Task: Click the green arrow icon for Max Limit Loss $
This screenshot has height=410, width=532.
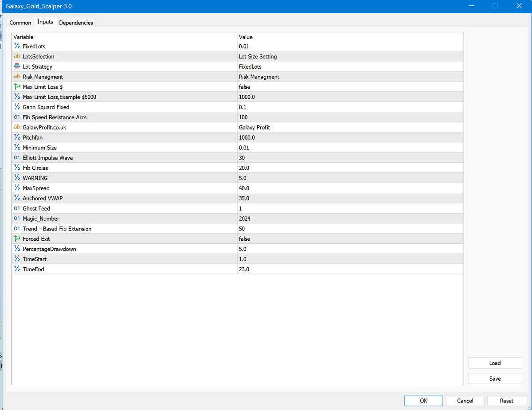Action: (17, 87)
